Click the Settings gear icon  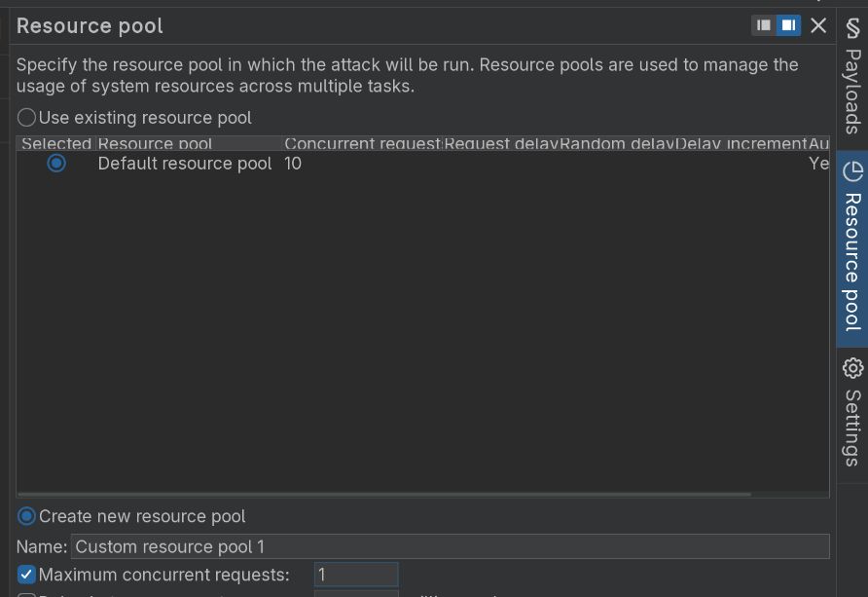(x=852, y=368)
